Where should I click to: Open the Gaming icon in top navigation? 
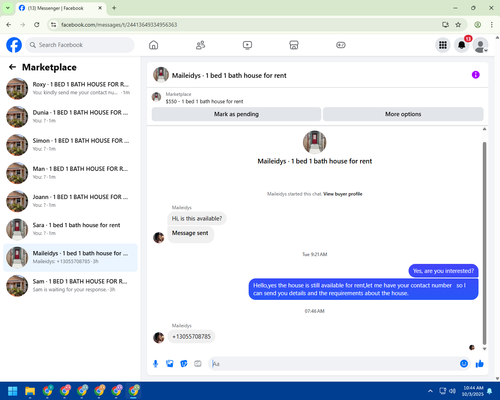(x=341, y=45)
